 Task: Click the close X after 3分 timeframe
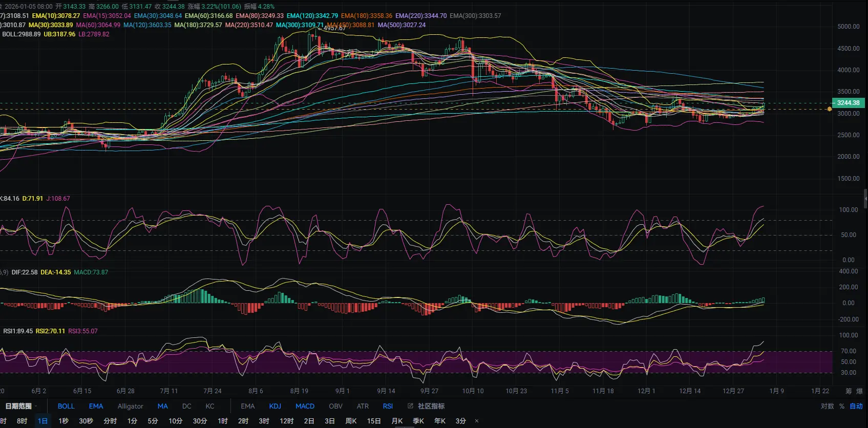477,421
